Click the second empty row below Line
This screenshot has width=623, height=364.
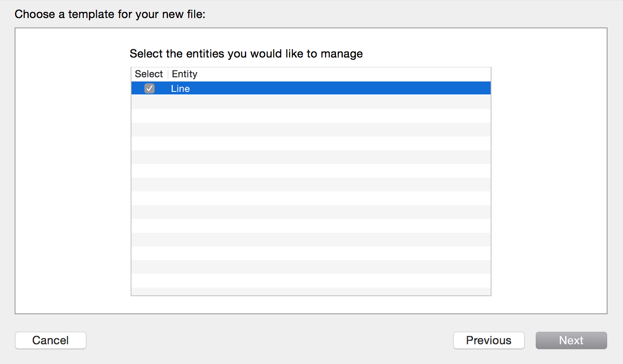point(311,116)
